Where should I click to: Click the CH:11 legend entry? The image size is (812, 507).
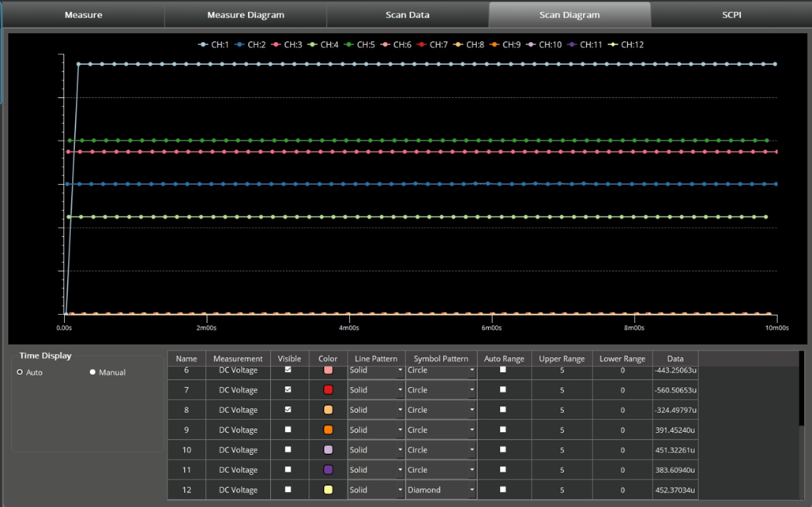pos(585,44)
